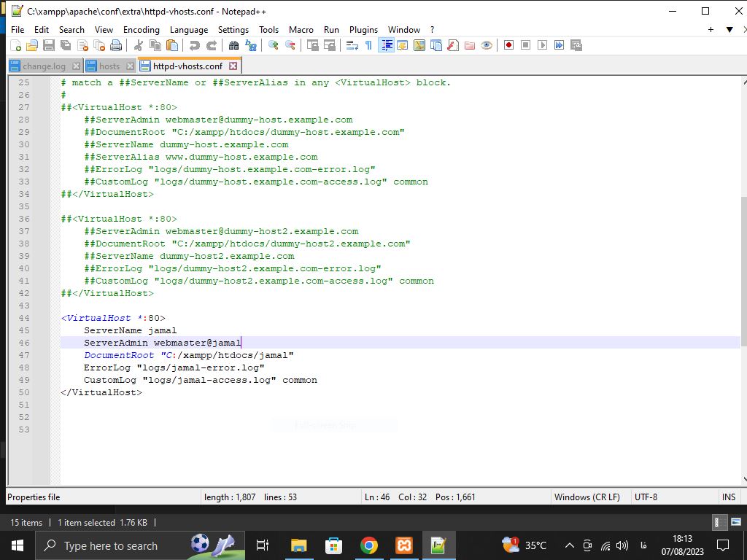Start recording a macro
The image size is (747, 560).
[508, 45]
